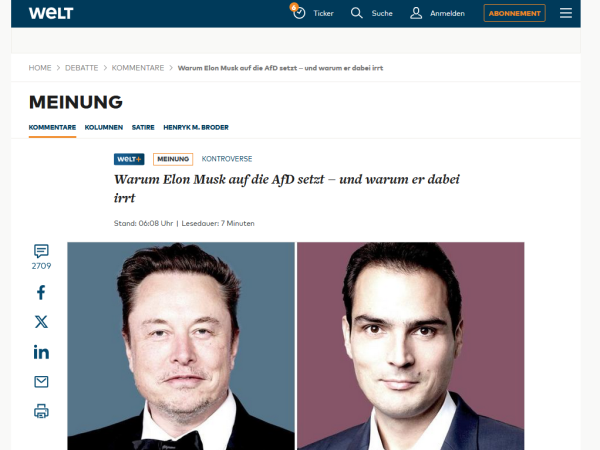Screen dimensions: 600x450
Task: Share article on Facebook
Action: pos(41,292)
